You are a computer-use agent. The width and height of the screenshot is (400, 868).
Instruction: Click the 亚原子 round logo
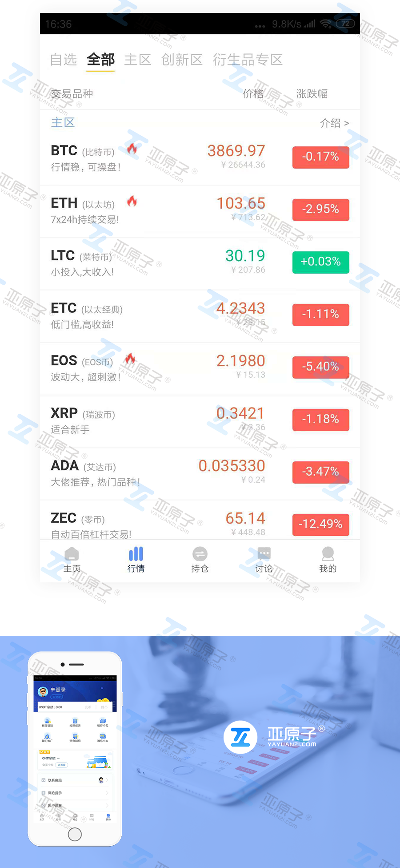click(x=240, y=737)
